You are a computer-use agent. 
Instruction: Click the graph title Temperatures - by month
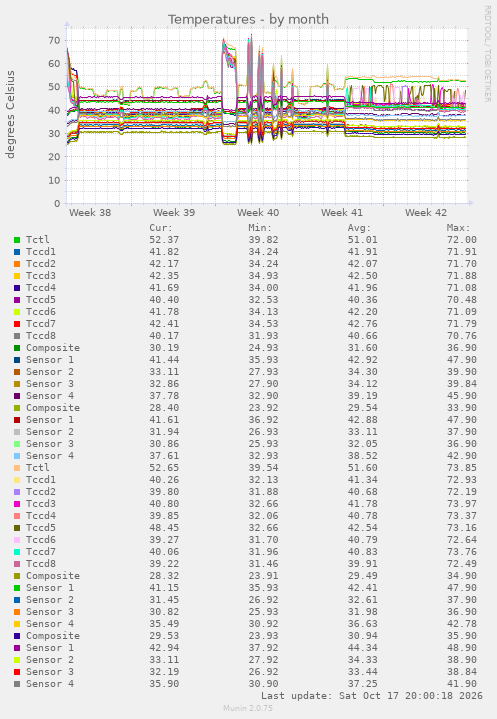(x=248, y=19)
